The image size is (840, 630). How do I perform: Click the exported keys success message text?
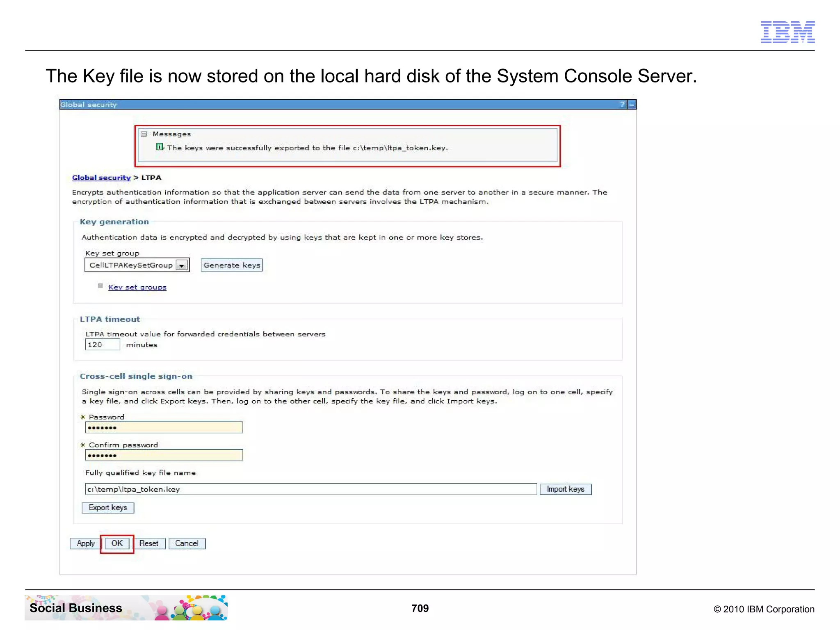click(307, 148)
